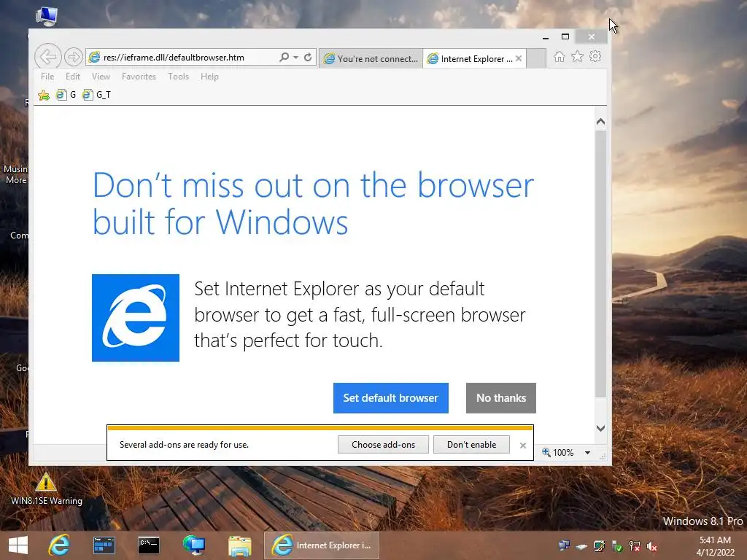
Task: Click the search magnifier in address bar
Action: pyautogui.click(x=284, y=57)
